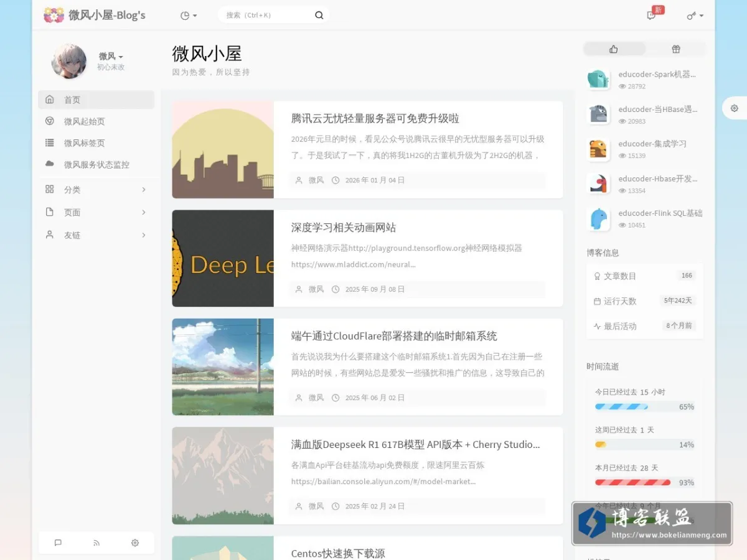Open the clock history dropdown in header
Image resolution: width=747 pixels, height=560 pixels.
(189, 16)
